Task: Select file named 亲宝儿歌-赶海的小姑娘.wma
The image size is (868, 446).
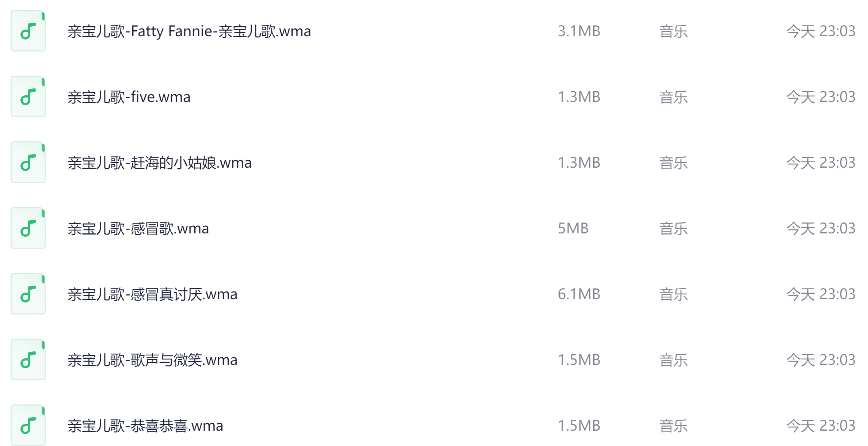Action: (x=159, y=163)
